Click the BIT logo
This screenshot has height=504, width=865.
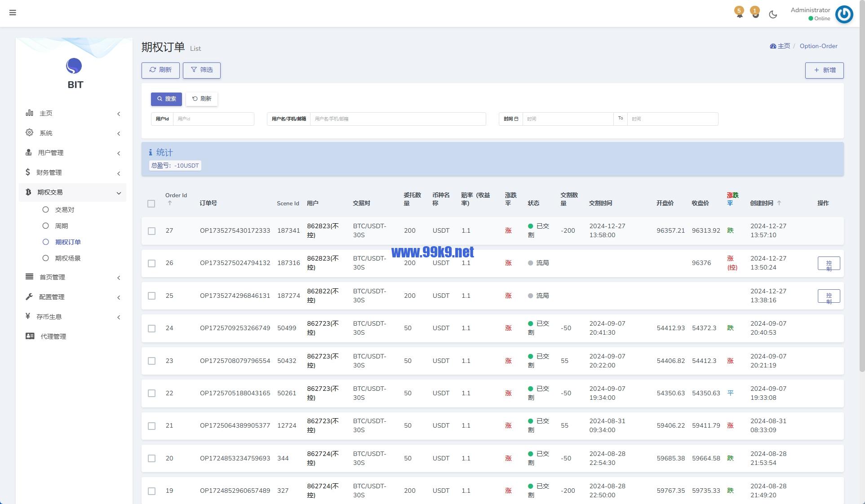click(74, 66)
